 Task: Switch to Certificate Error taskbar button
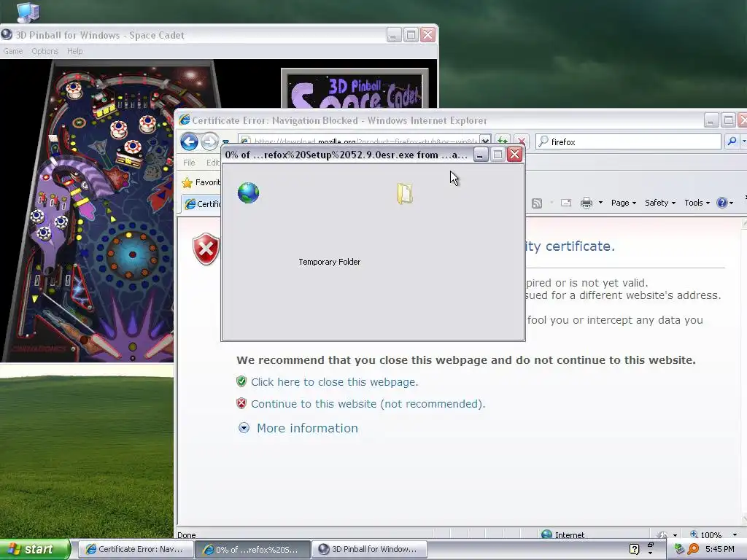135,549
